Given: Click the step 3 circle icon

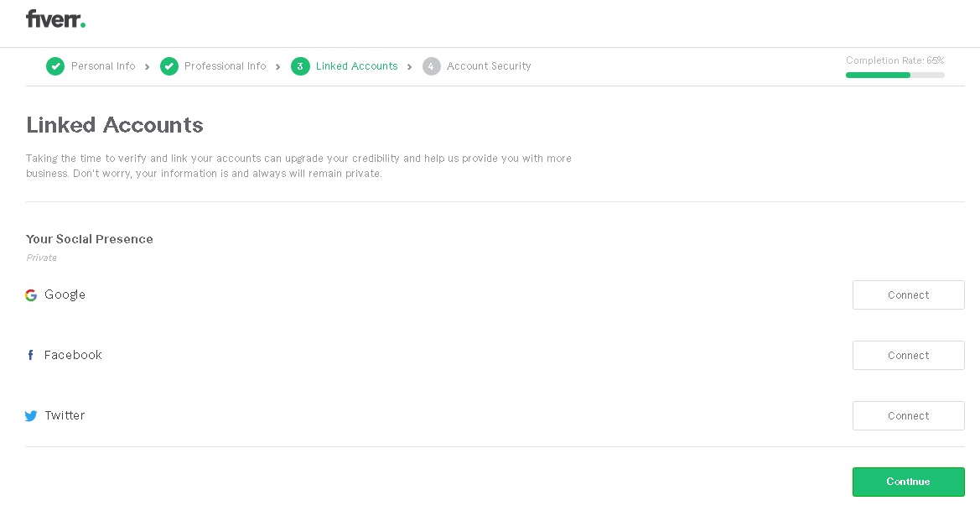Looking at the screenshot, I should coord(300,65).
